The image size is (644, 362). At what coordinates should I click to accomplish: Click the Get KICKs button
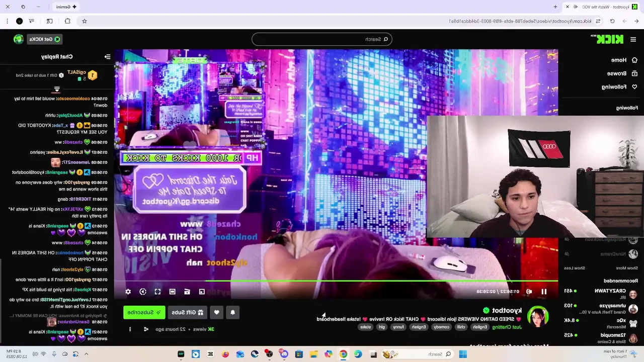tap(44, 39)
